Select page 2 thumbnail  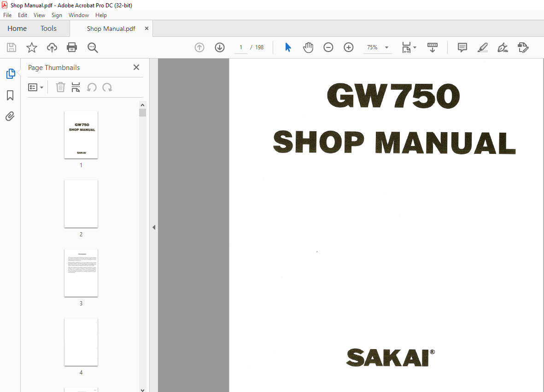click(81, 204)
